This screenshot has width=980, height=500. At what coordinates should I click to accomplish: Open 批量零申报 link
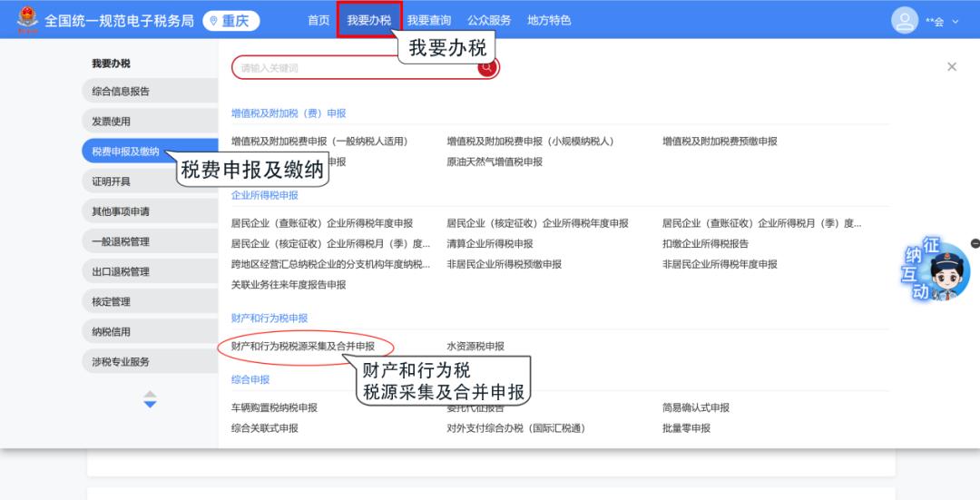point(687,428)
